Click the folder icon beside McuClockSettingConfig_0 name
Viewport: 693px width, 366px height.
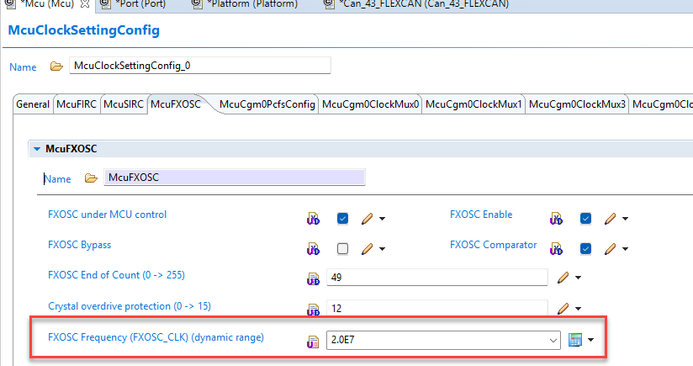(56, 66)
